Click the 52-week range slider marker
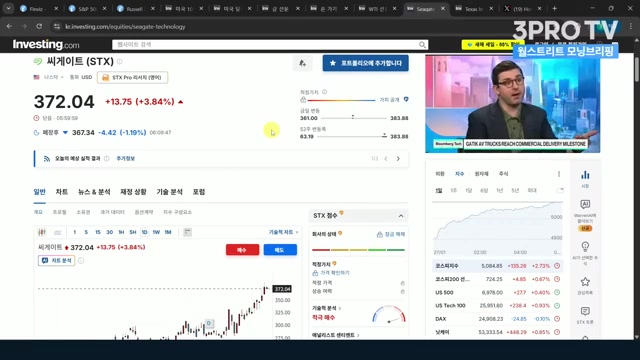 tap(384, 136)
